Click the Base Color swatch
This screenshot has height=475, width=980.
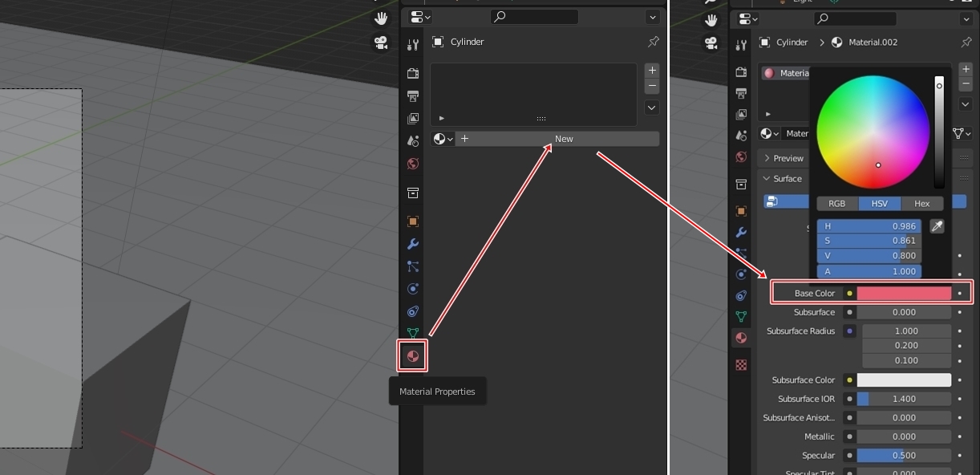pyautogui.click(x=904, y=294)
